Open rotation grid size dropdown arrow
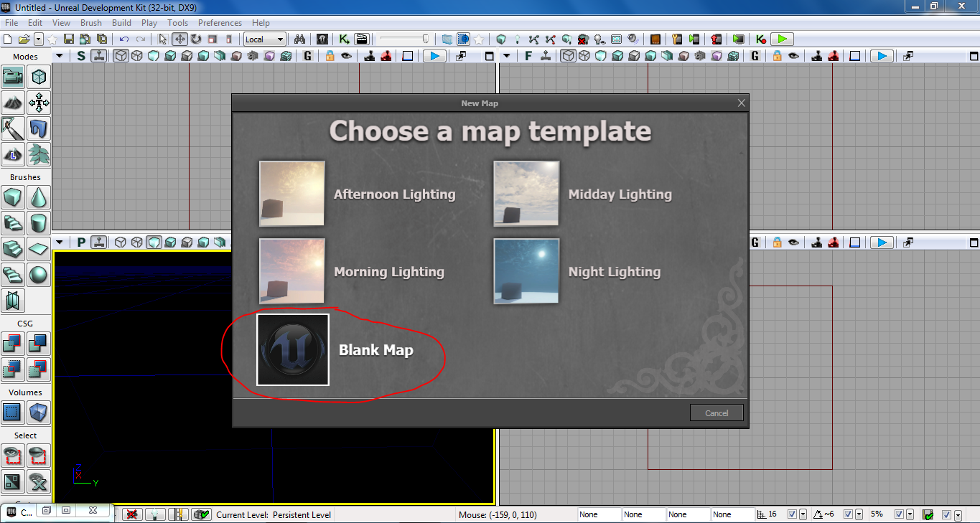Screen dimensions: 980x523 pyautogui.click(x=858, y=514)
